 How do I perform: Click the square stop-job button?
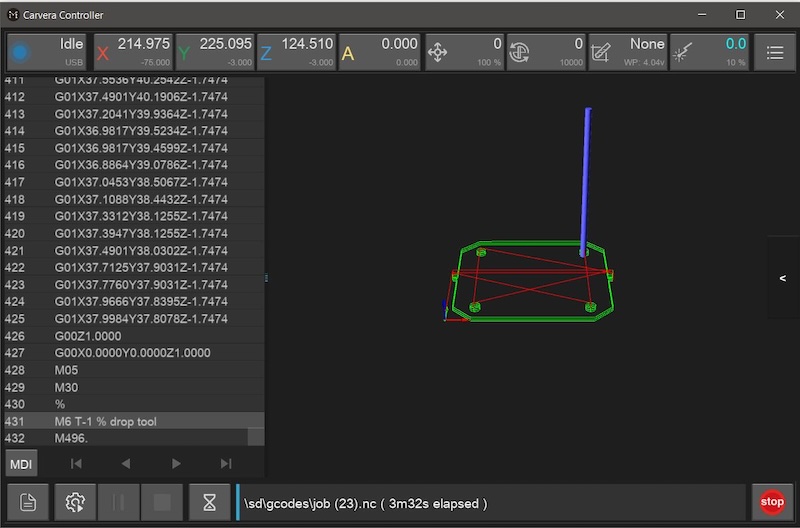[162, 502]
